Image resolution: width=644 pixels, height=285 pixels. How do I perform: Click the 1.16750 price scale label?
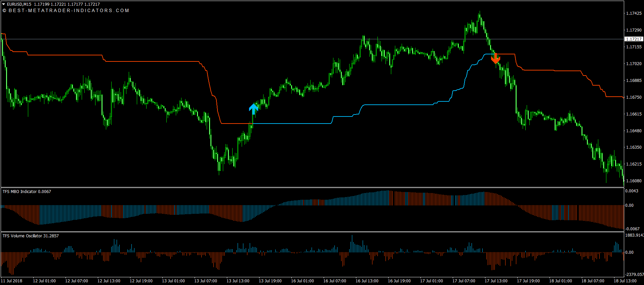pos(634,97)
